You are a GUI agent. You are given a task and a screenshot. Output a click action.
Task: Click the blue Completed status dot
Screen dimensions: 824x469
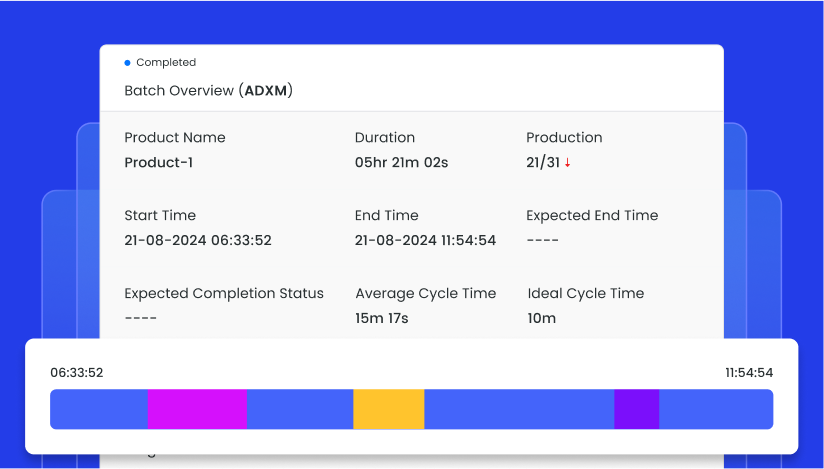click(x=127, y=63)
